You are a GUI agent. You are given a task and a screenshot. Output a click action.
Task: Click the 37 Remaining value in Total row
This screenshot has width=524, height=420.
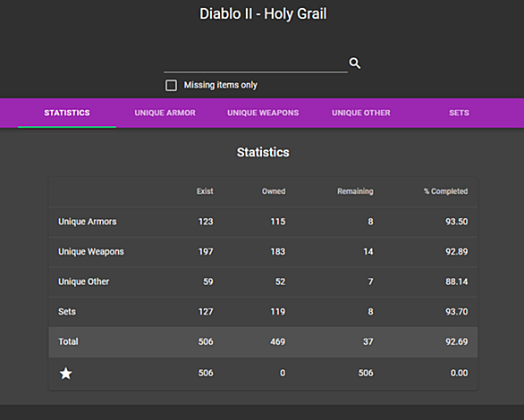point(368,342)
